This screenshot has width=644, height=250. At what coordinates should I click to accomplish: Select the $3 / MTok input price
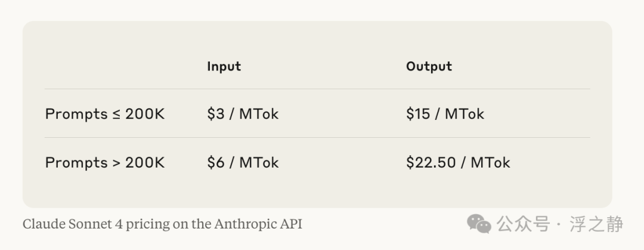(243, 114)
